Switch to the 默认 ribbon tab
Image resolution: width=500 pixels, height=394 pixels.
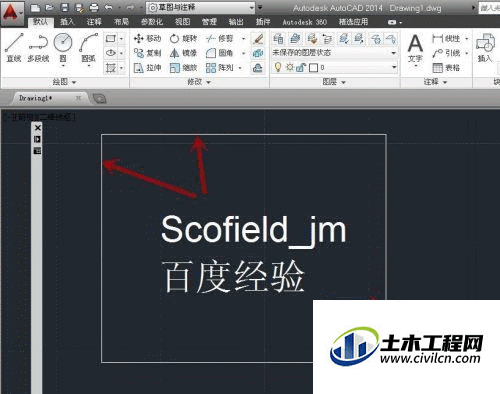click(x=41, y=22)
